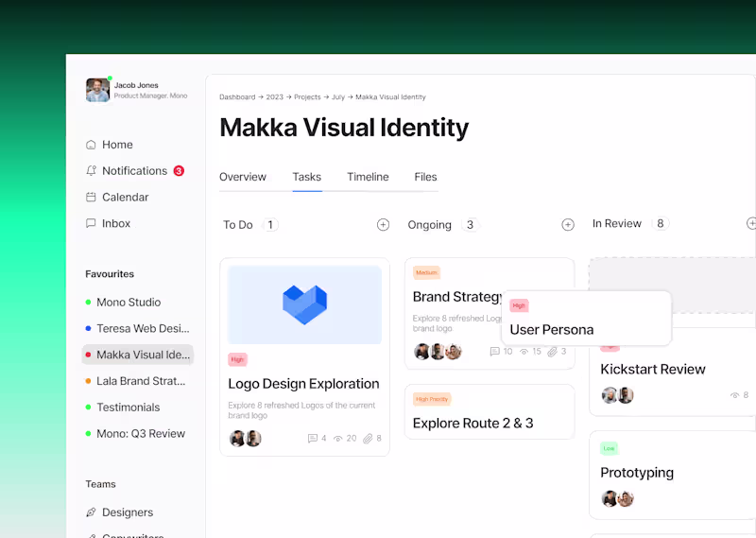Viewport: 756px width, 538px height.
Task: Click assignee avatars on Prototyping card
Action: click(x=618, y=498)
